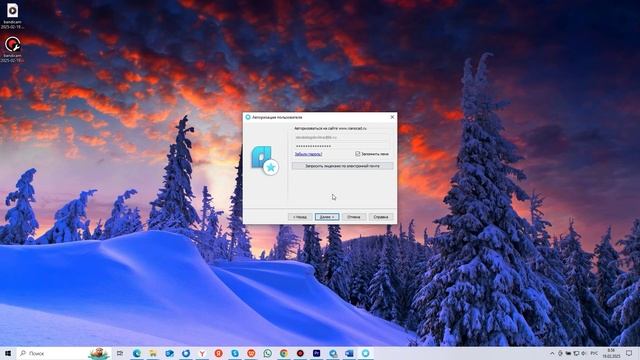Show hidden system tray icons
Screen dimensions: 640x360
pos(552,353)
